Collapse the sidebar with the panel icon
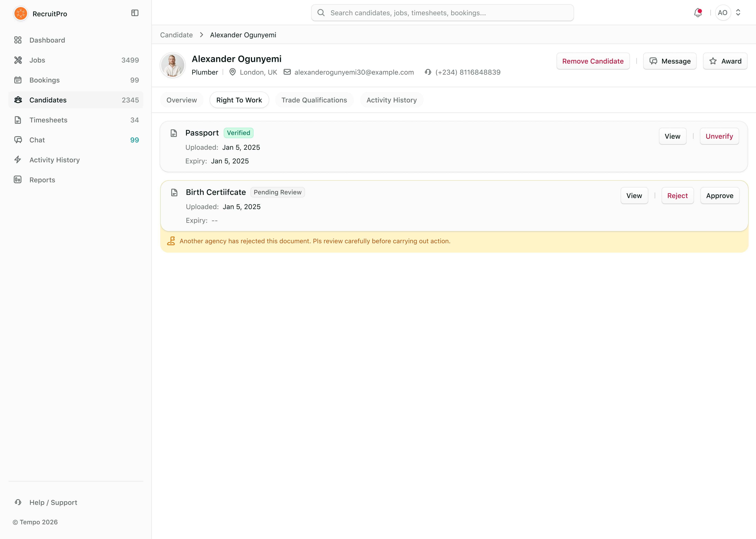The width and height of the screenshot is (756, 539). pos(135,13)
